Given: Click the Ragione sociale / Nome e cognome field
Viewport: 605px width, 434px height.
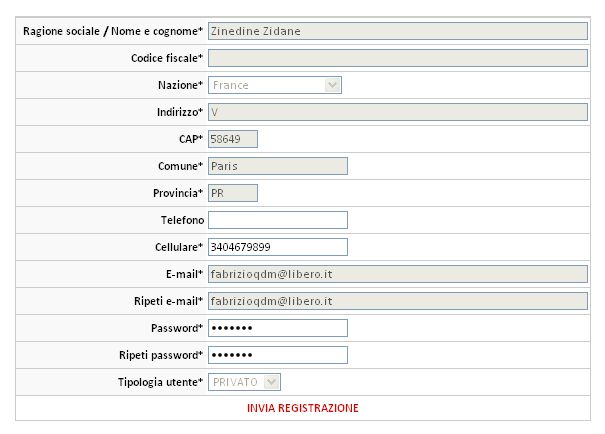Looking at the screenshot, I should [397, 31].
